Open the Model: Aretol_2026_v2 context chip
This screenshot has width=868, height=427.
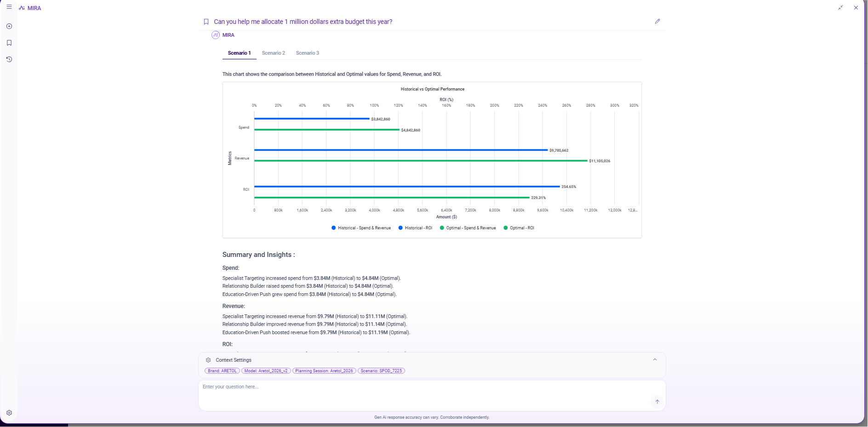[266, 371]
